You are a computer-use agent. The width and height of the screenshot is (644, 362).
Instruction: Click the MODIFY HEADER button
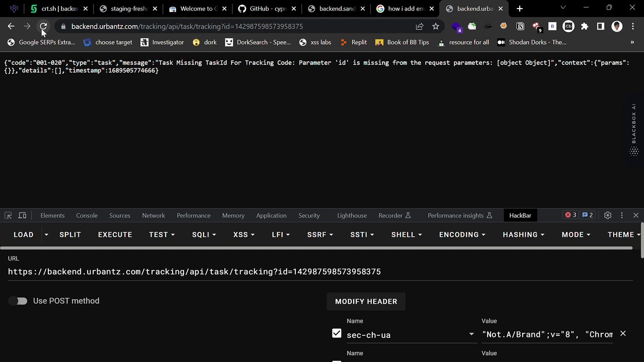click(366, 301)
